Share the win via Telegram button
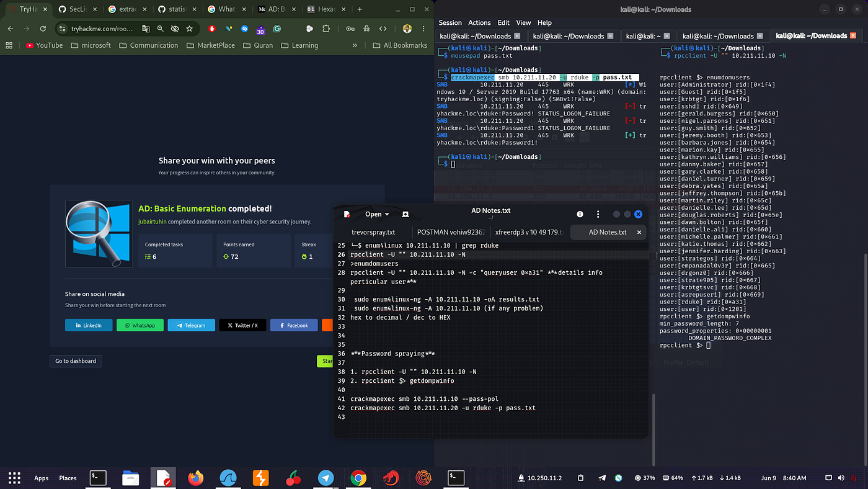Viewport: 868px width, 489px height. pyautogui.click(x=191, y=325)
